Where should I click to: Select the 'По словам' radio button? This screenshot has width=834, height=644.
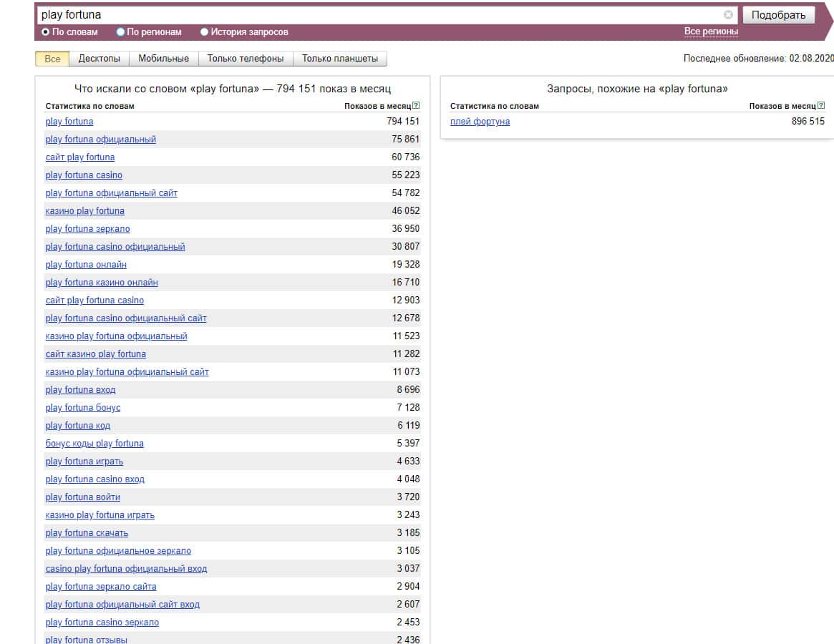pyautogui.click(x=46, y=32)
